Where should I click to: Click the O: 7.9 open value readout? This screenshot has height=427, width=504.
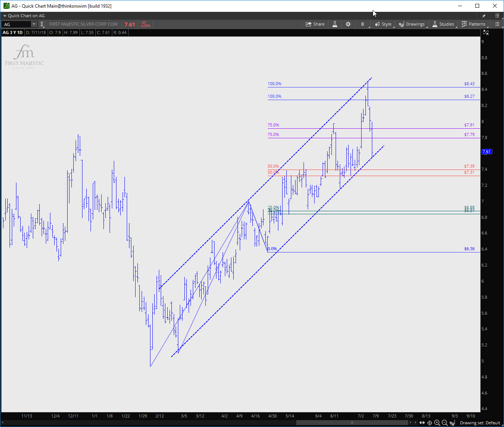click(55, 32)
